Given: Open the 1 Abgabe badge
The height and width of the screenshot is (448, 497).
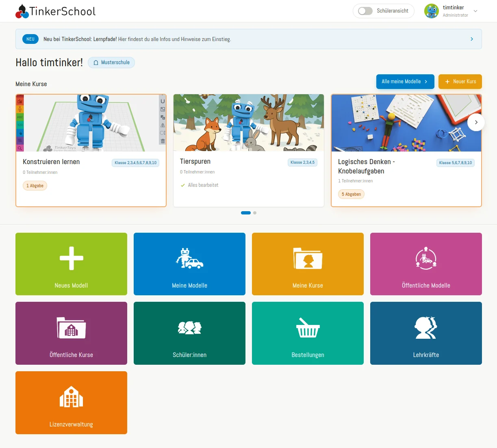Looking at the screenshot, I should (35, 186).
